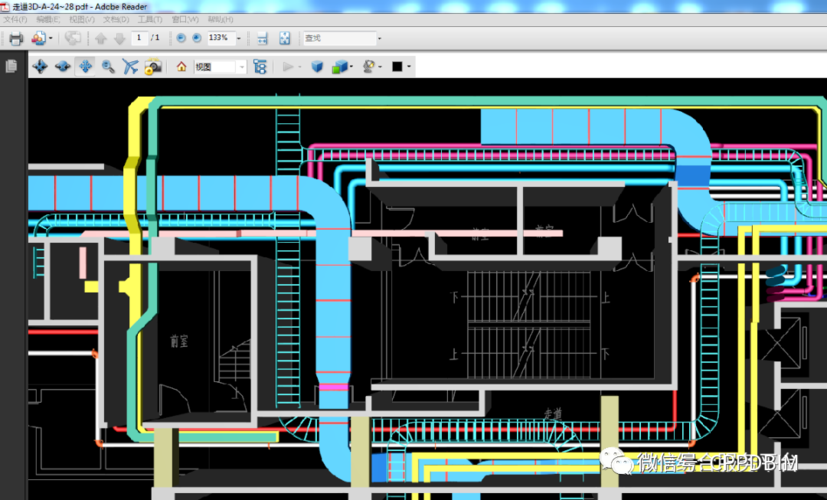827x500 pixels.
Task: Click the Print icon in toolbar
Action: (x=16, y=39)
